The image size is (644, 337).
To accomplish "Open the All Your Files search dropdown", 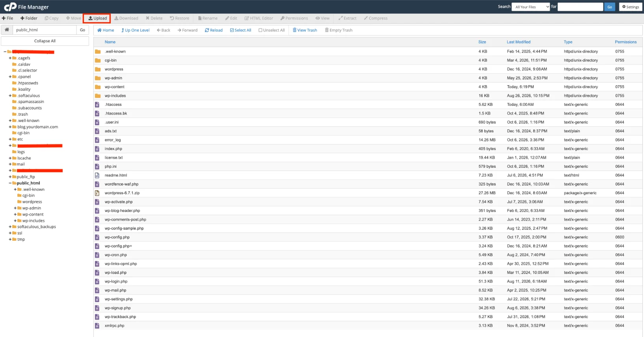I will pos(530,7).
